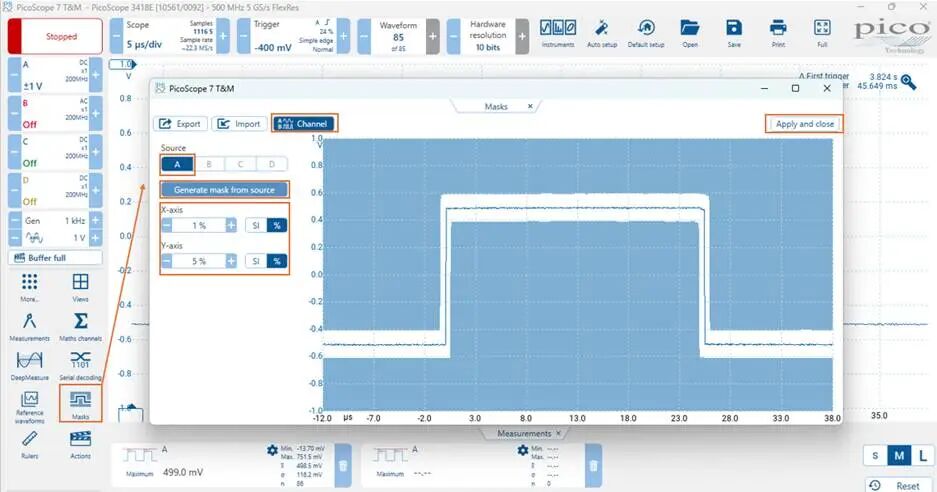Decrease Scope timebase with minus
Image resolution: width=937 pixels, height=492 pixels.
pos(116,36)
